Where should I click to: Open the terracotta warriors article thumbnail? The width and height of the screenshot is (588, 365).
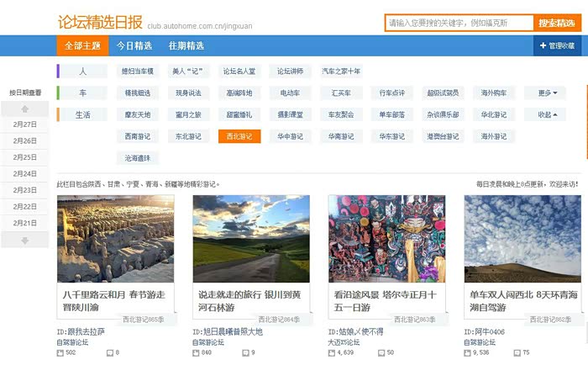pos(115,240)
